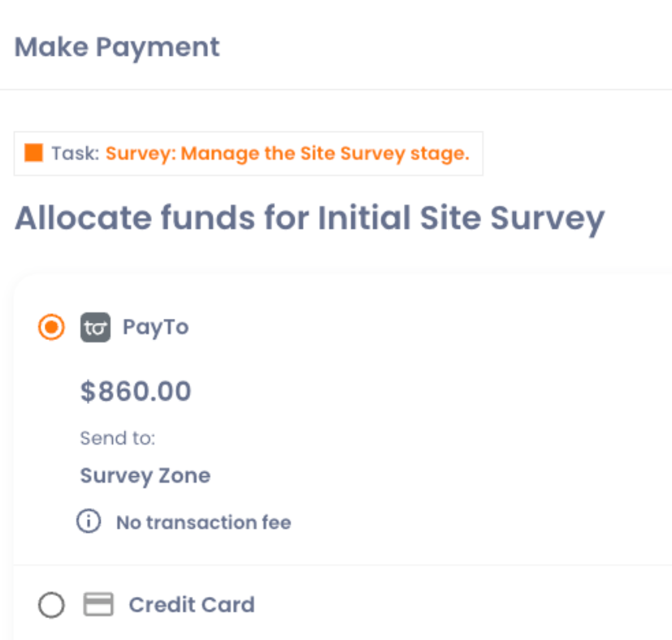This screenshot has width=672, height=640.
Task: Open 'Manage the Site Survey stage' task link
Action: (x=325, y=153)
